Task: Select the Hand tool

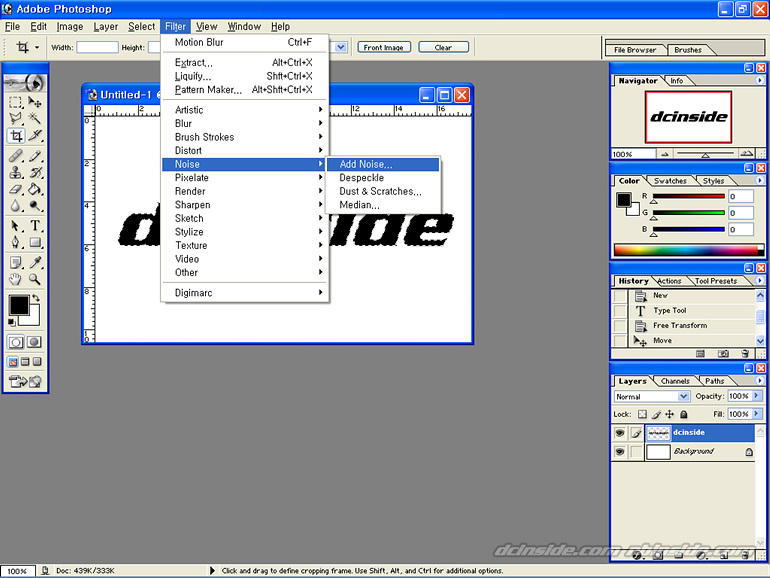Action: (15, 279)
